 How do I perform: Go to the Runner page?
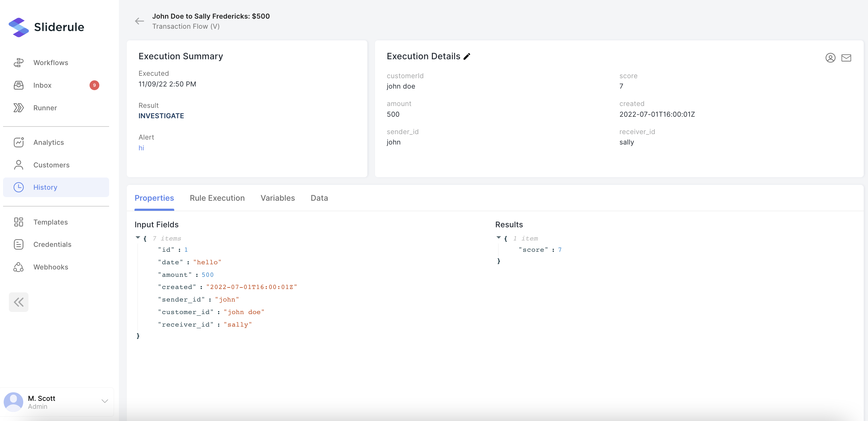[45, 108]
